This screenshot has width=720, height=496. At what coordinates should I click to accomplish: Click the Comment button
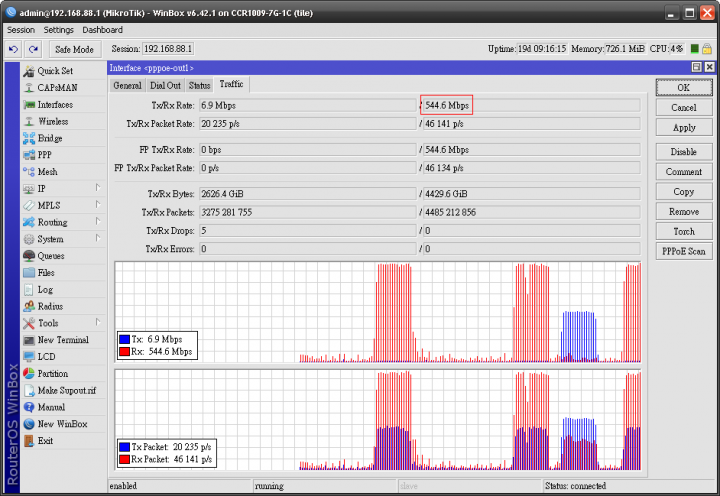684,172
